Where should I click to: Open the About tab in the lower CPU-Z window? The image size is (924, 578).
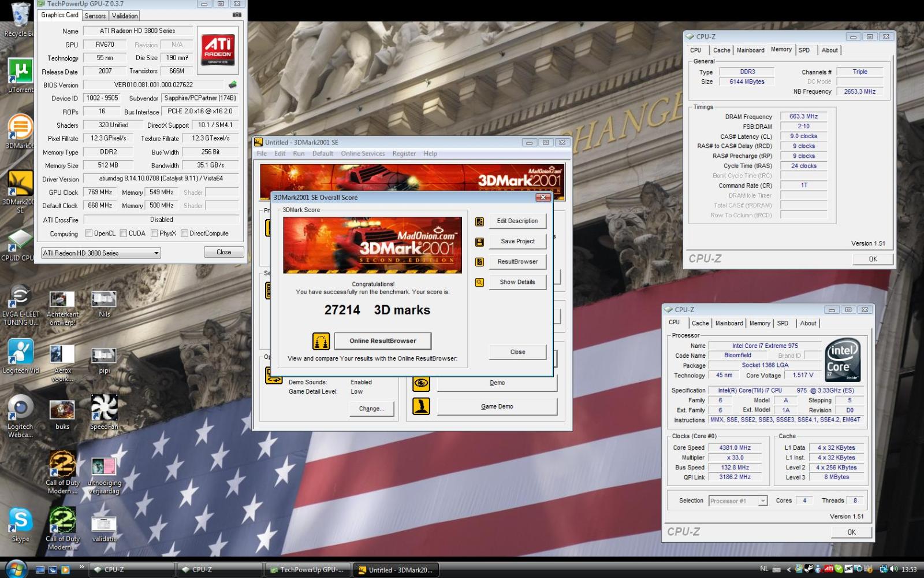pos(808,323)
